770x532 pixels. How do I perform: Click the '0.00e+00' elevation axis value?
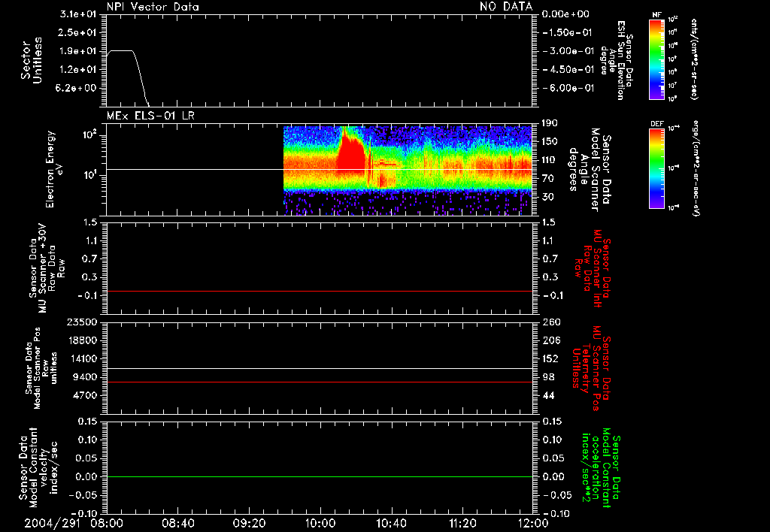(565, 14)
